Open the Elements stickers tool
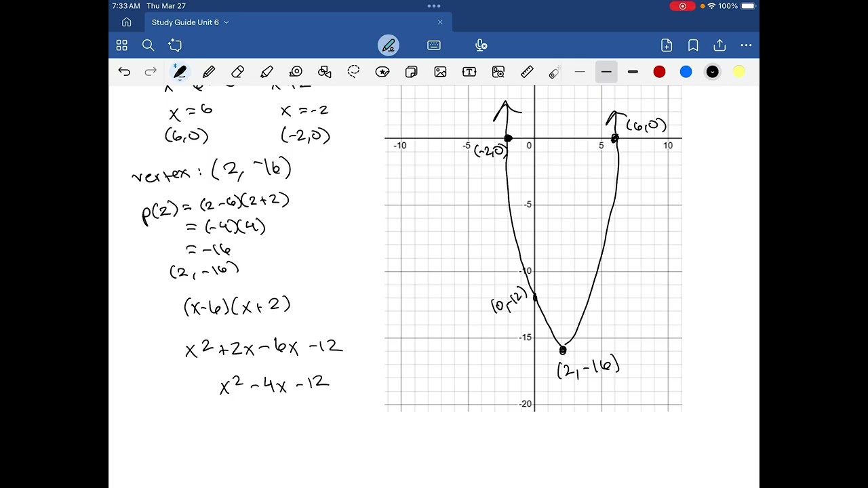Viewport: 868px width, 488px height. pyautogui.click(x=382, y=72)
